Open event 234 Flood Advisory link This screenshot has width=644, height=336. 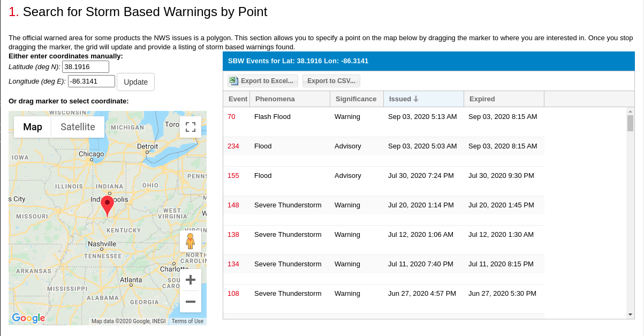pos(233,146)
